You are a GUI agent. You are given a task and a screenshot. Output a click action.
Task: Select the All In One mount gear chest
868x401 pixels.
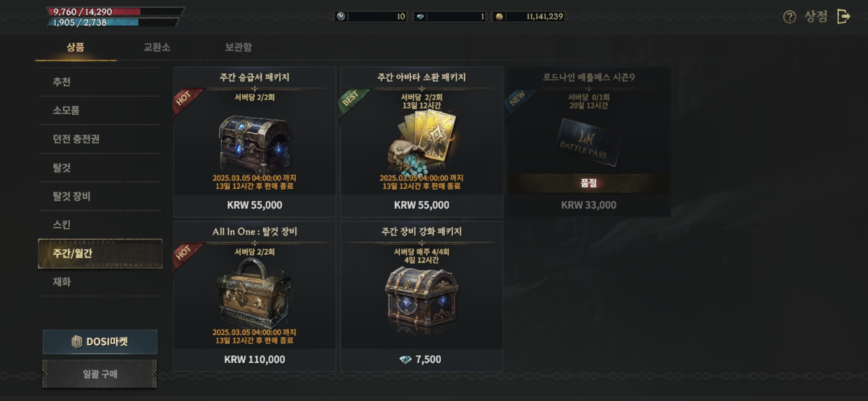point(254,293)
